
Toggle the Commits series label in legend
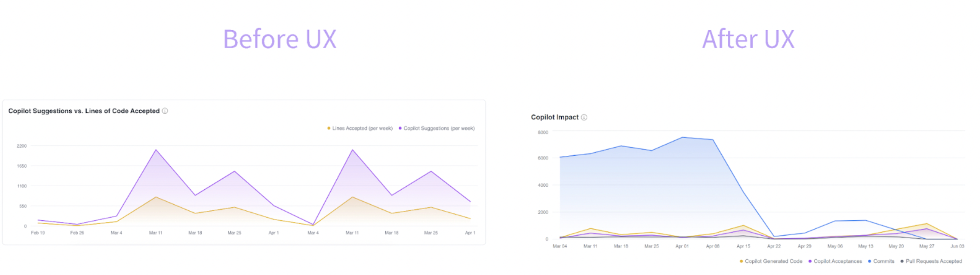click(x=884, y=261)
